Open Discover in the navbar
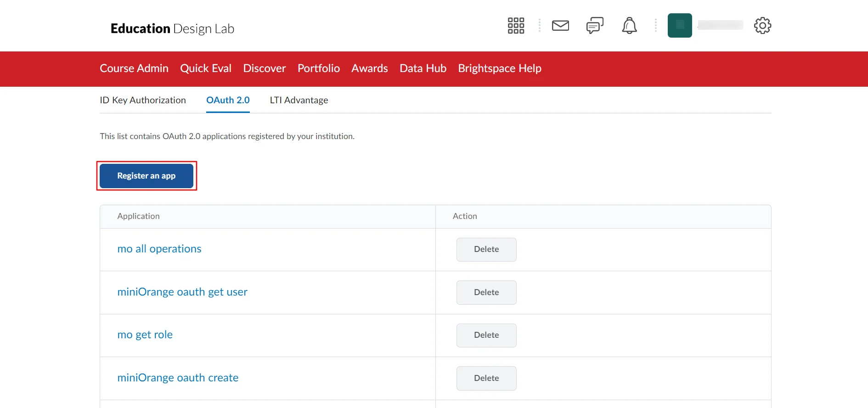 pos(265,68)
